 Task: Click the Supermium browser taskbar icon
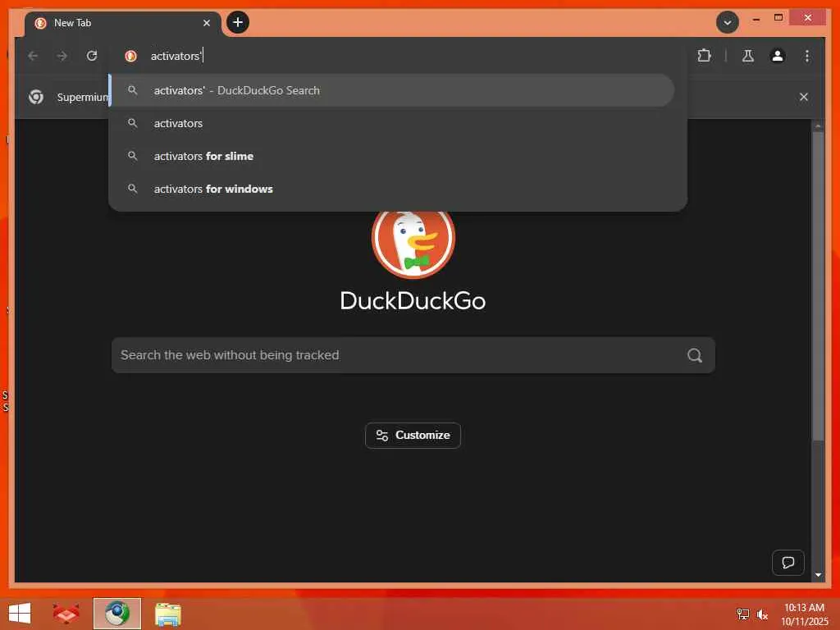pyautogui.click(x=116, y=614)
